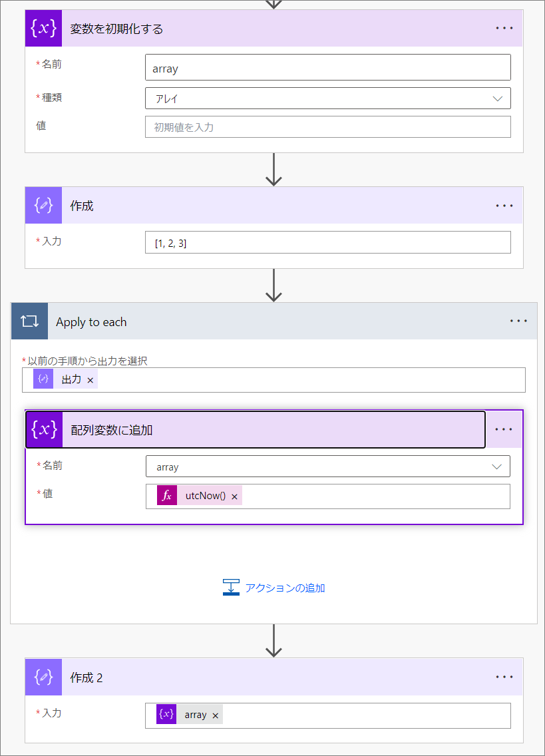Click the compose icon on 作成 card
The image size is (545, 756).
click(x=43, y=206)
